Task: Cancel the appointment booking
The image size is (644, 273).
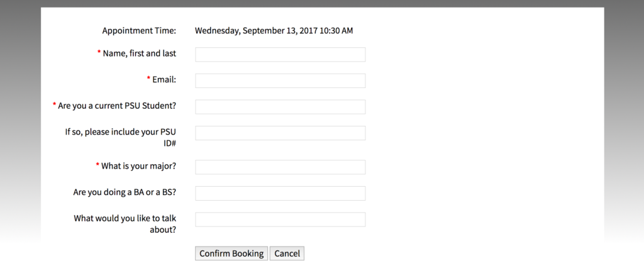Action: coord(287,253)
